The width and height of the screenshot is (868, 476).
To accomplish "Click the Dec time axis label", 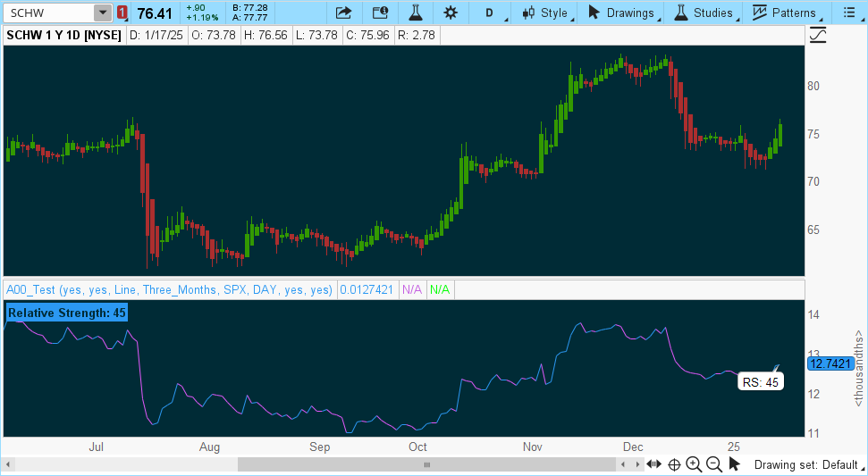I will [x=633, y=447].
